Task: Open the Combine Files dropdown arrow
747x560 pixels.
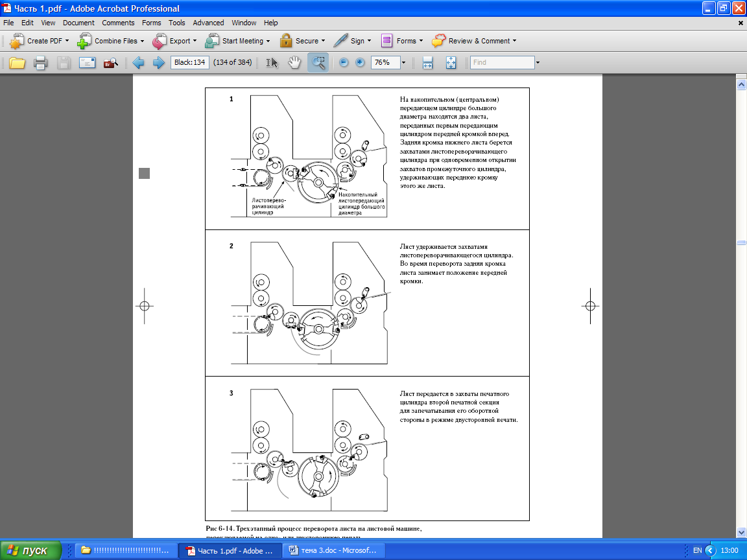Action: point(142,41)
